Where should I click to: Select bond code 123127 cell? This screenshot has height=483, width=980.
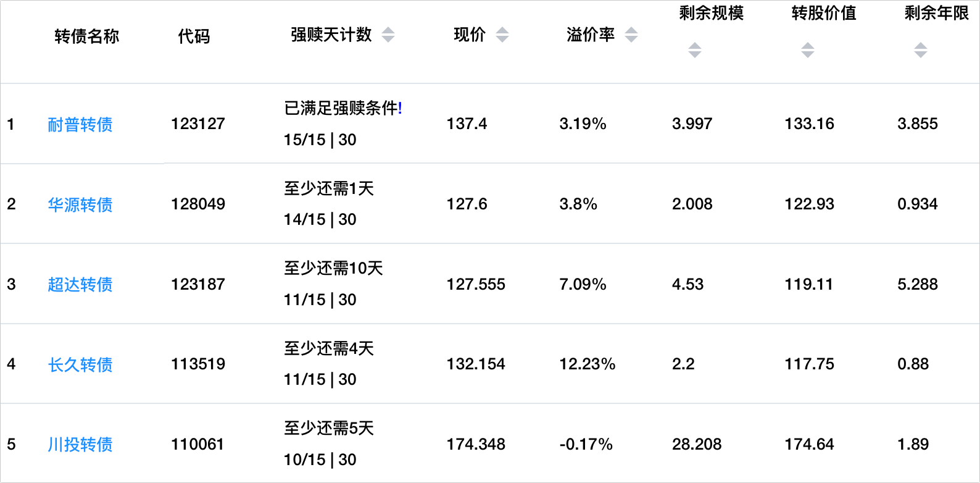pyautogui.click(x=198, y=124)
